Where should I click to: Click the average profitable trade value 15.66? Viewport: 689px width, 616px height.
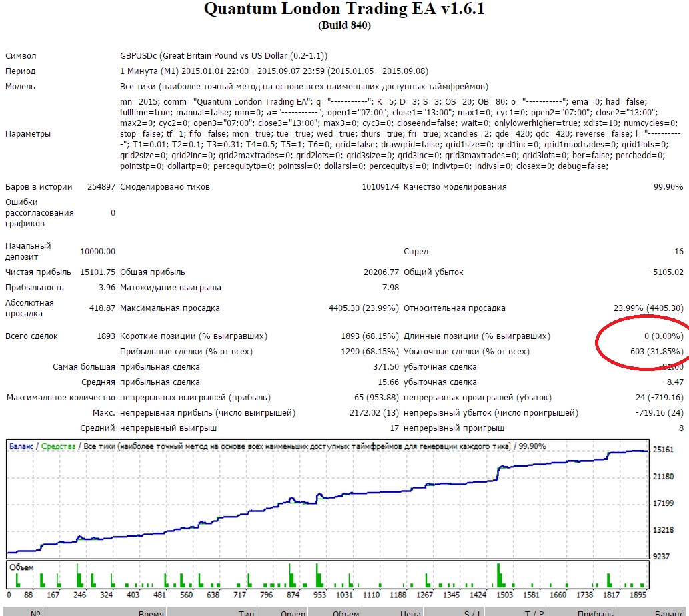coord(388,382)
